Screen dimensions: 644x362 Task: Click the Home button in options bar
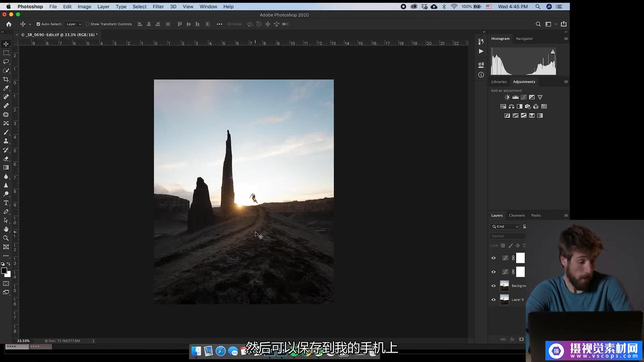[9, 24]
